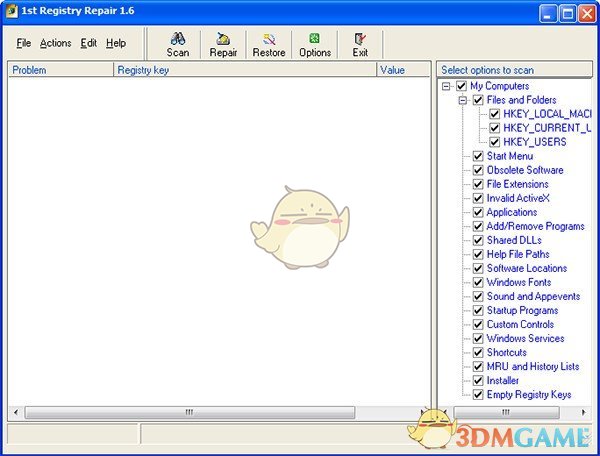Uncheck Sound and Appevents checkbox

[x=478, y=296]
